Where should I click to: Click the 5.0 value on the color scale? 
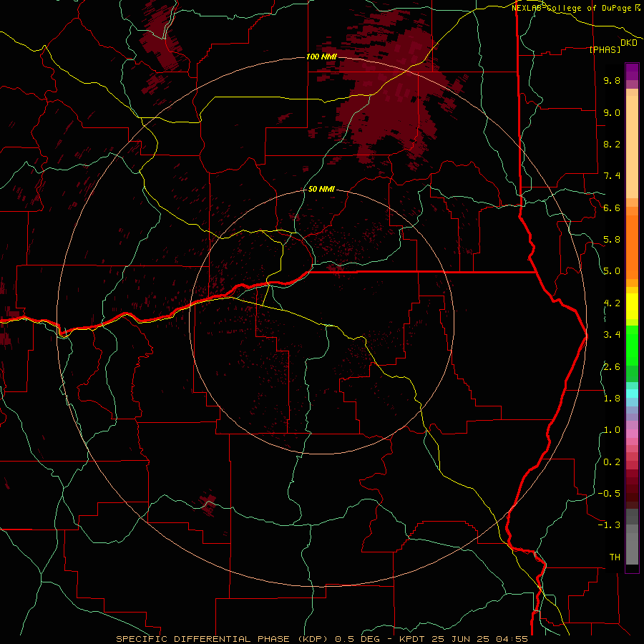click(612, 271)
